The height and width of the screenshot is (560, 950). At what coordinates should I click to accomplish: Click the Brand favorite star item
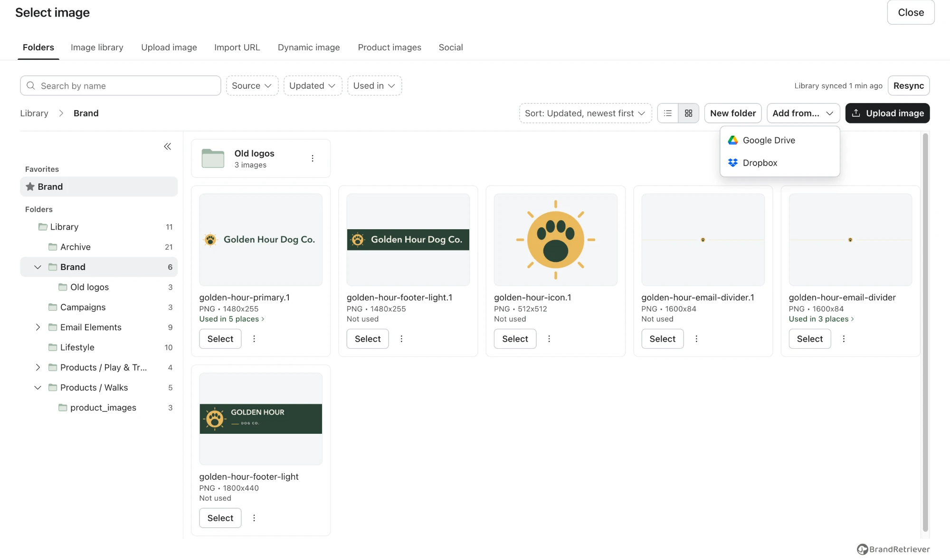[x=99, y=187]
